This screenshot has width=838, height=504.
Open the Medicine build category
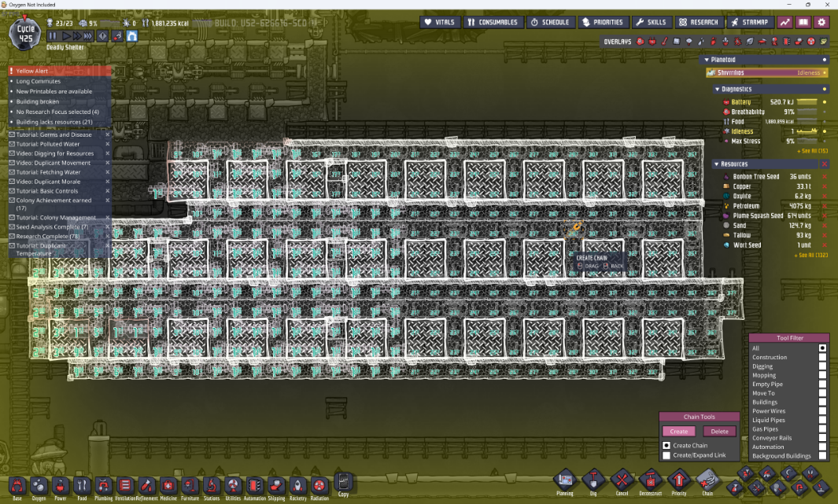click(168, 487)
